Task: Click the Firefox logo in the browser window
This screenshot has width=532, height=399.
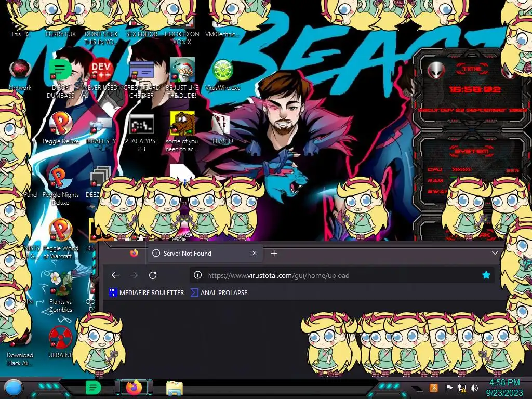Action: coord(134,253)
